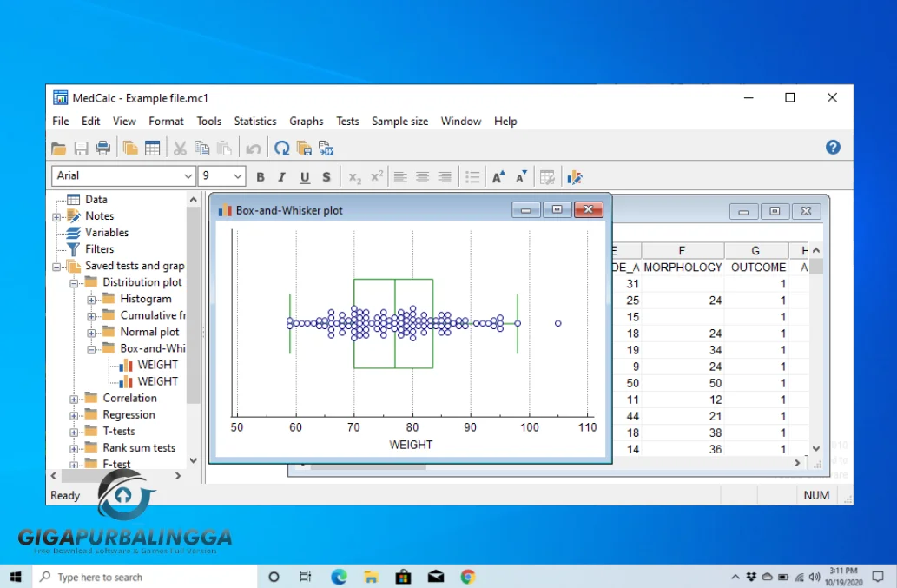Viewport: 897px width, 588px height.
Task: Select Filters in the contents tree
Action: pyautogui.click(x=100, y=248)
